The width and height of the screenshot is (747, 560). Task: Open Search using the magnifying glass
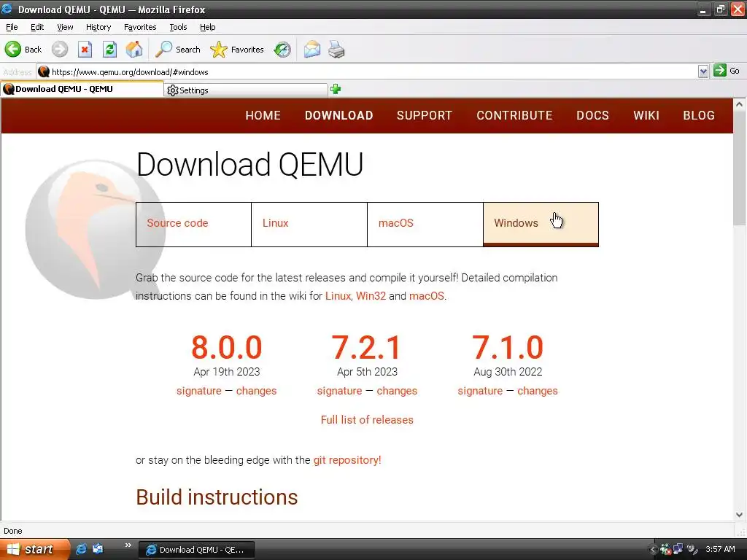(178, 50)
